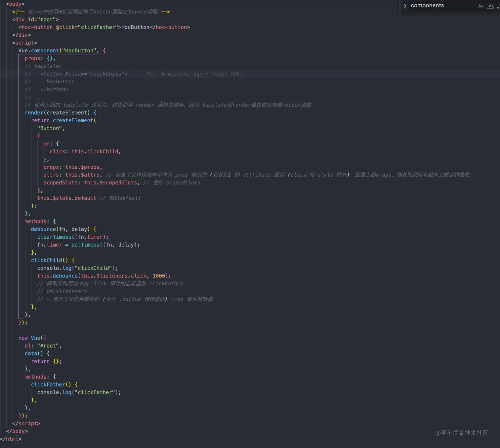Click the "methods: {" line in HocButton component
This screenshot has width=500, height=448.
pos(40,222)
